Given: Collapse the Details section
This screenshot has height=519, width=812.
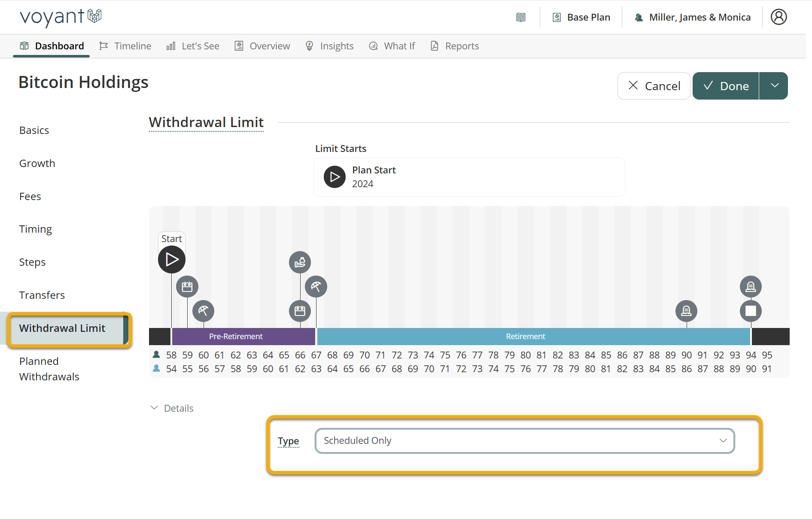Looking at the screenshot, I should click(172, 408).
